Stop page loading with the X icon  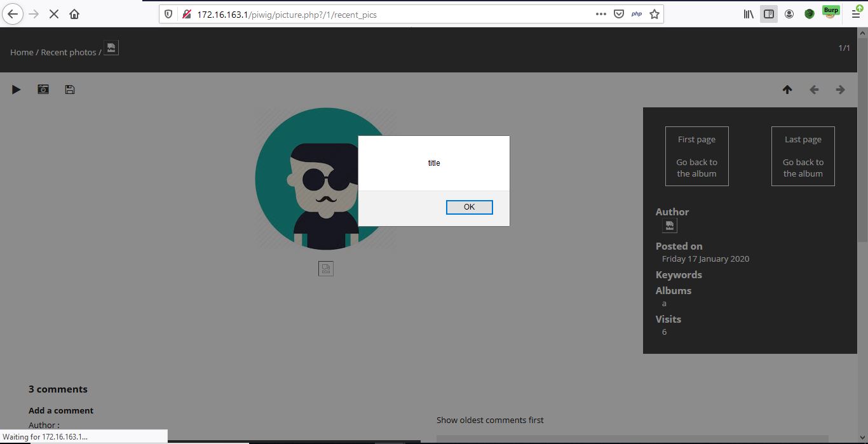click(x=54, y=14)
